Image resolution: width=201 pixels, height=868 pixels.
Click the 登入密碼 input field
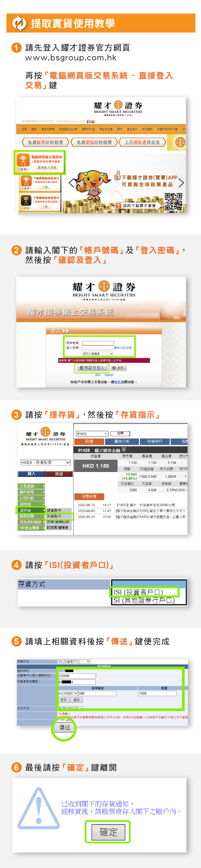tap(98, 348)
